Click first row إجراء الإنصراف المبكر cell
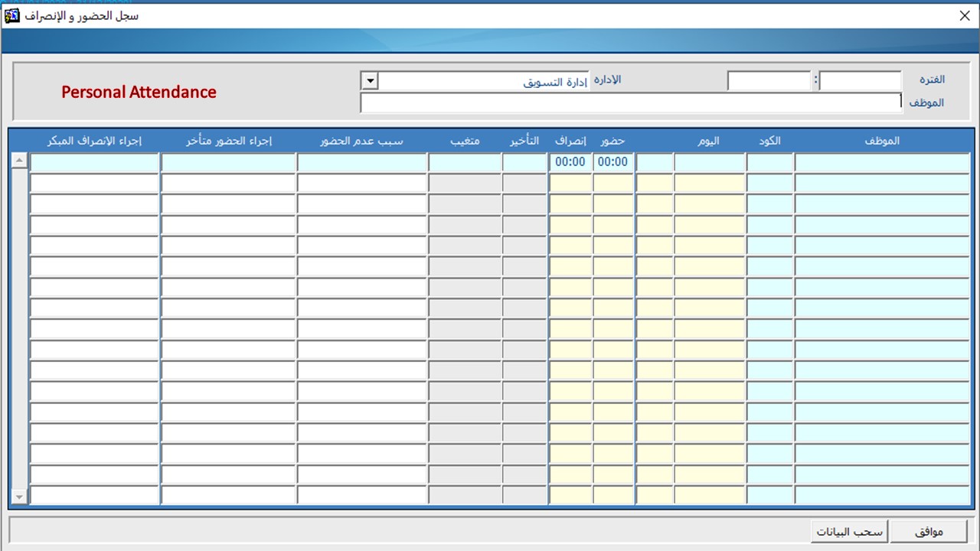The width and height of the screenshot is (980, 551). pos(94,162)
